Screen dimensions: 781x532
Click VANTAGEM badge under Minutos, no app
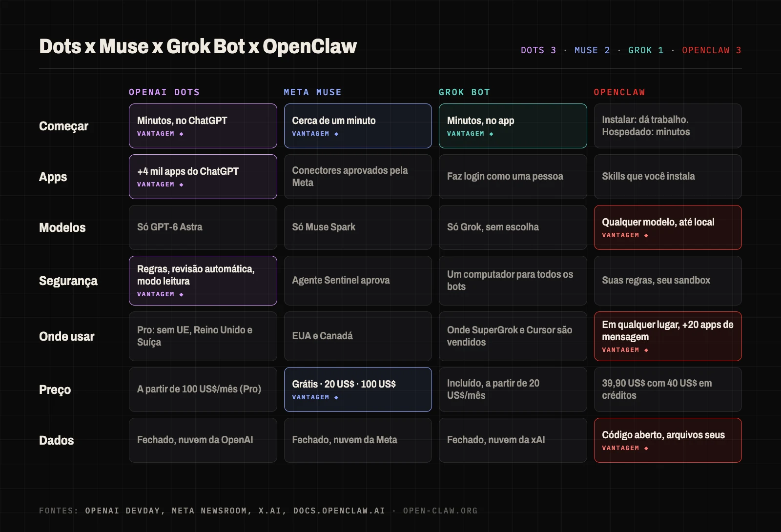pos(470,134)
